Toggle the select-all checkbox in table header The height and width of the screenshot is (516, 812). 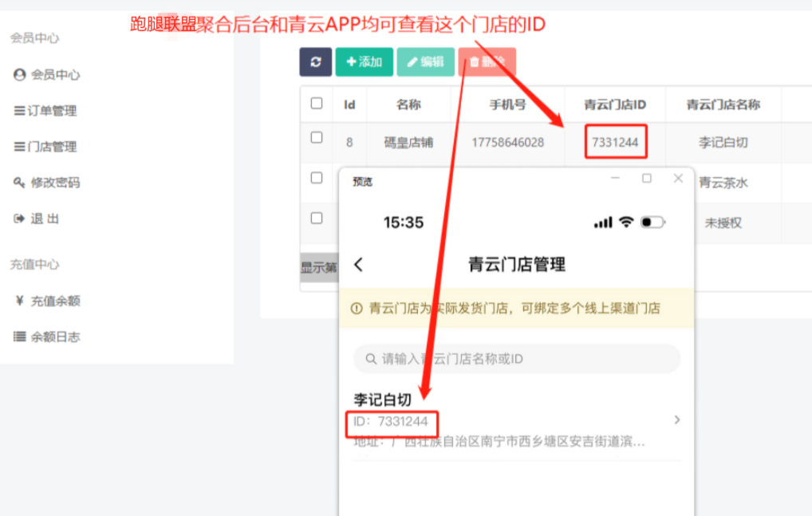point(317,104)
